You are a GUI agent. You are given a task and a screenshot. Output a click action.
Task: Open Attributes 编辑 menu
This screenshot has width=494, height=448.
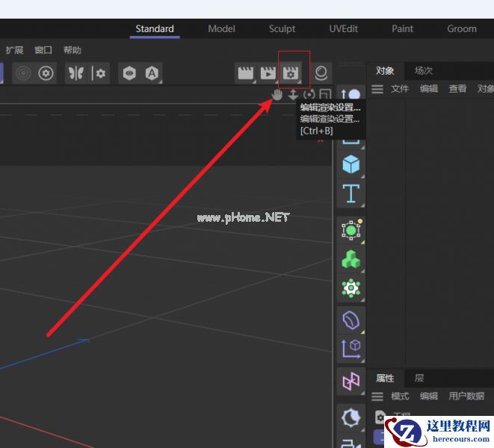coord(429,396)
